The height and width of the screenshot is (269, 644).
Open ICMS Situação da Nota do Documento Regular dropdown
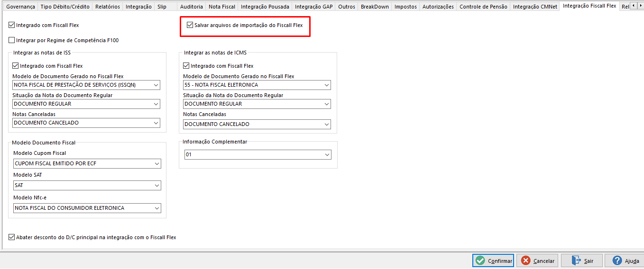(257, 104)
